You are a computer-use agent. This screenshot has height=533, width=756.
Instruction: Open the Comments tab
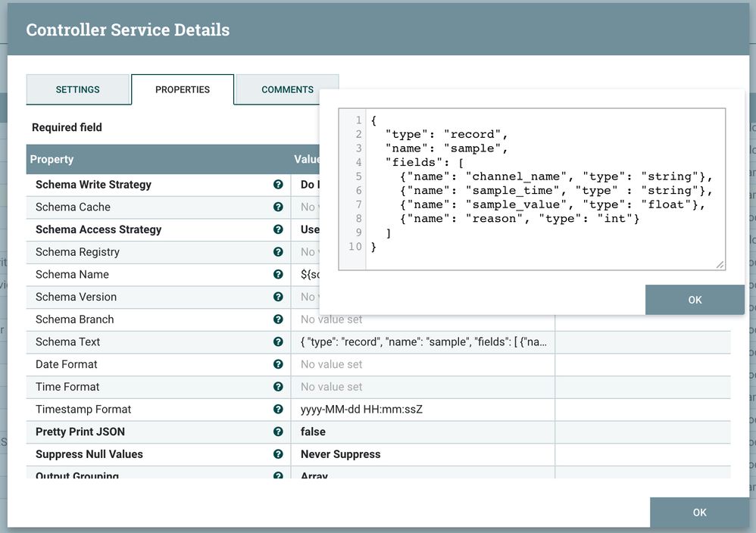tap(287, 89)
